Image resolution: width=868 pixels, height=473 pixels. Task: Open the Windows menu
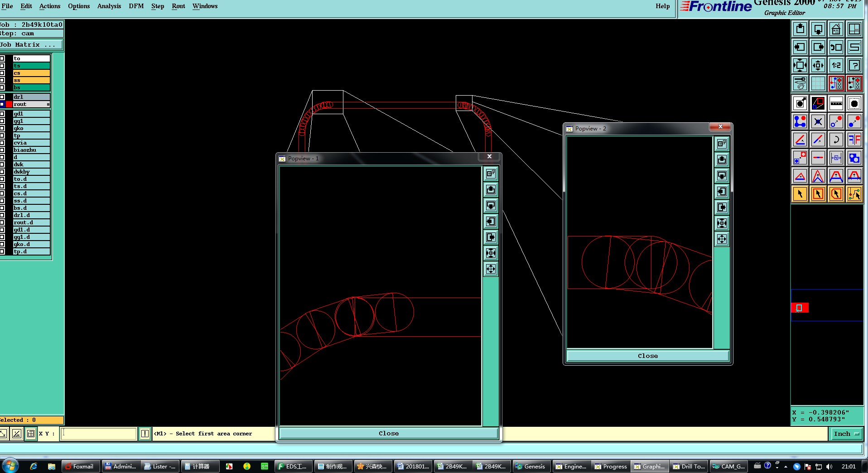pyautogui.click(x=205, y=6)
